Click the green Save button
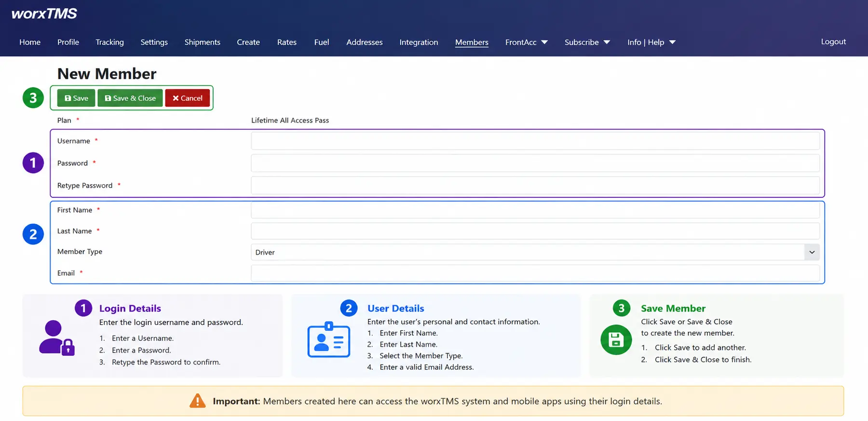 (76, 98)
